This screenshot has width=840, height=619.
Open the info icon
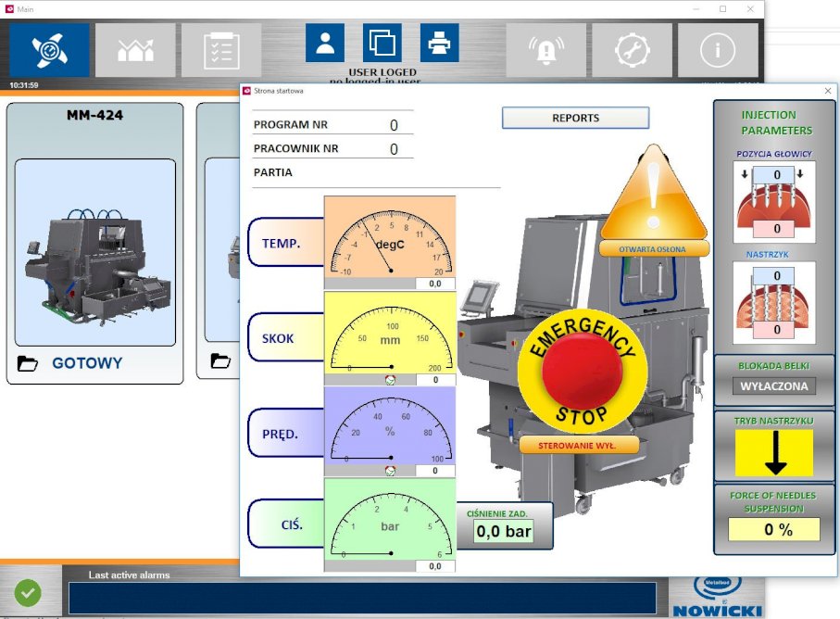718,50
